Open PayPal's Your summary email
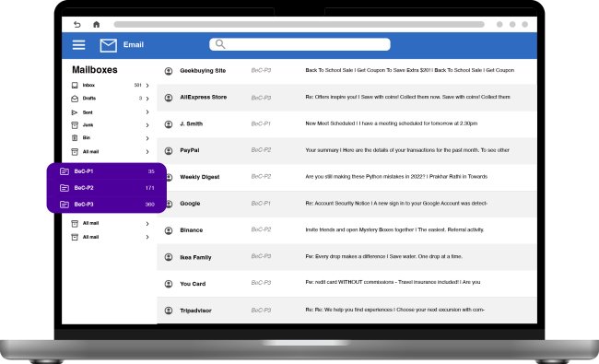Image resolution: width=599 pixels, height=364 pixels. tap(407, 150)
